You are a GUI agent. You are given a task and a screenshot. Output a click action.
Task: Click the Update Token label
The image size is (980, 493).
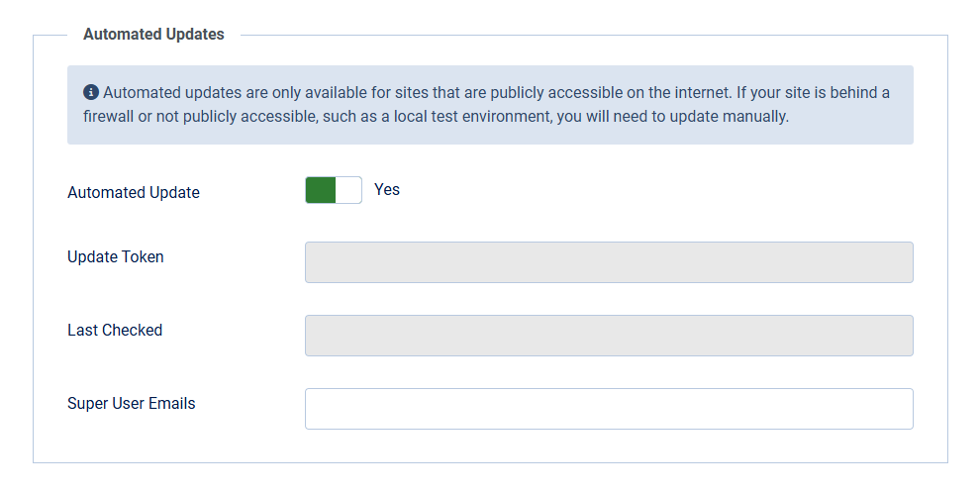click(116, 256)
